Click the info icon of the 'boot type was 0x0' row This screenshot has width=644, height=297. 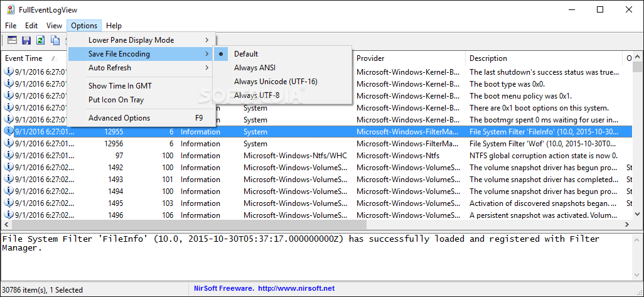click(9, 84)
